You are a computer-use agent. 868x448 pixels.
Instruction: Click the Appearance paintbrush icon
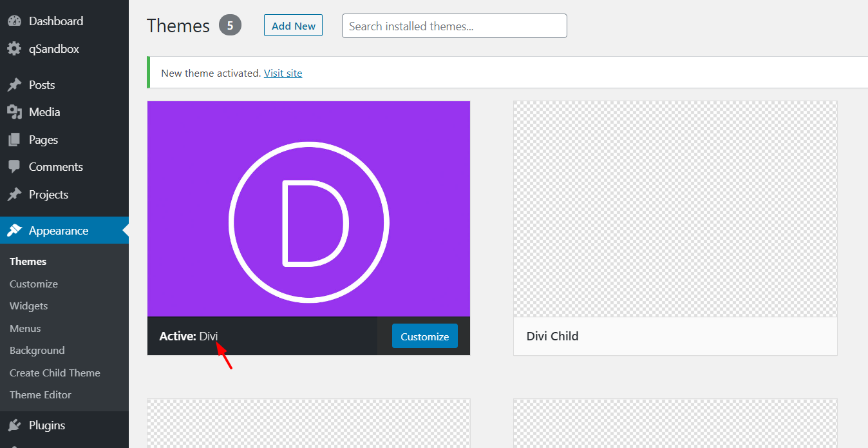point(14,230)
